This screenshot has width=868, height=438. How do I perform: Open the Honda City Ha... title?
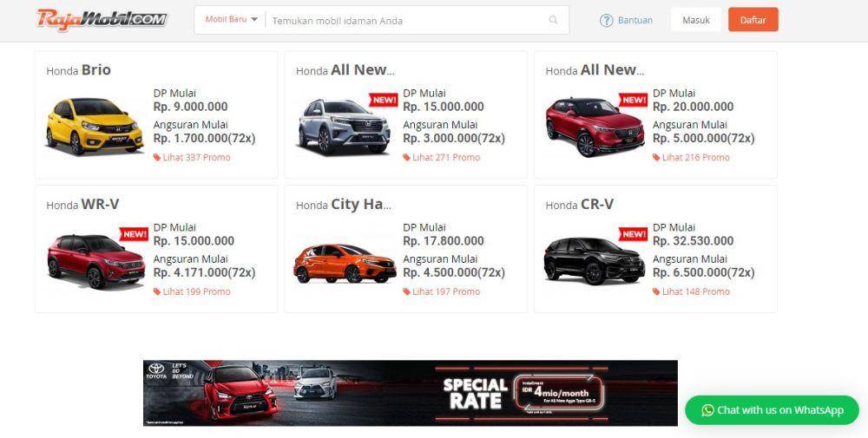coord(344,205)
